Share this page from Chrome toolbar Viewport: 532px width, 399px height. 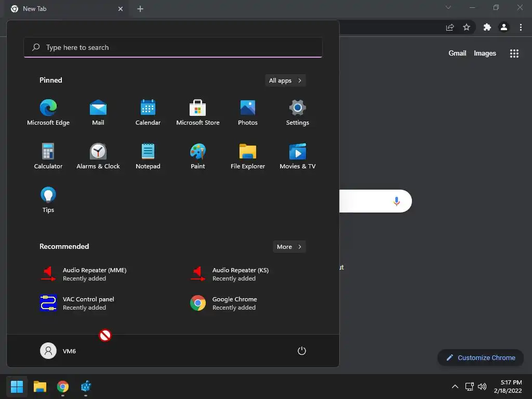click(x=450, y=27)
